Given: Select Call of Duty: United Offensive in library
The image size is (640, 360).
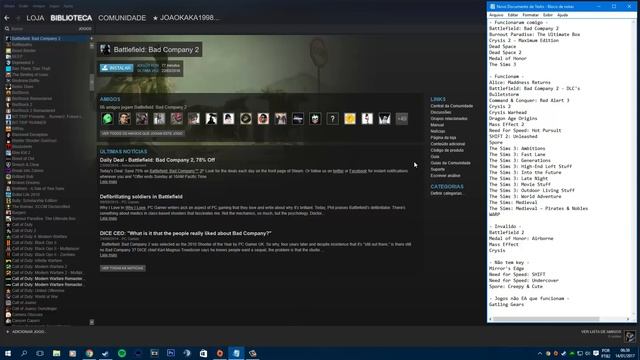Looking at the screenshot, I should coord(38,291).
